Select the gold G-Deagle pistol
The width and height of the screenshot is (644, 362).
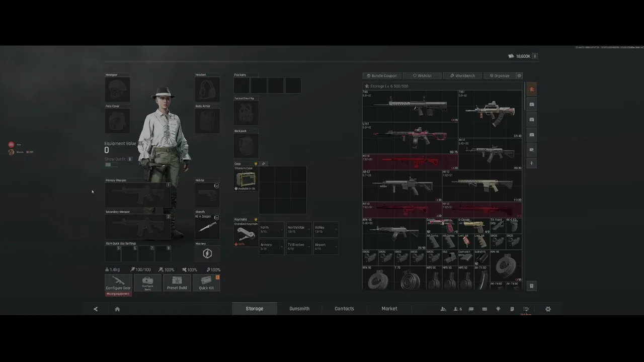pos(474,226)
